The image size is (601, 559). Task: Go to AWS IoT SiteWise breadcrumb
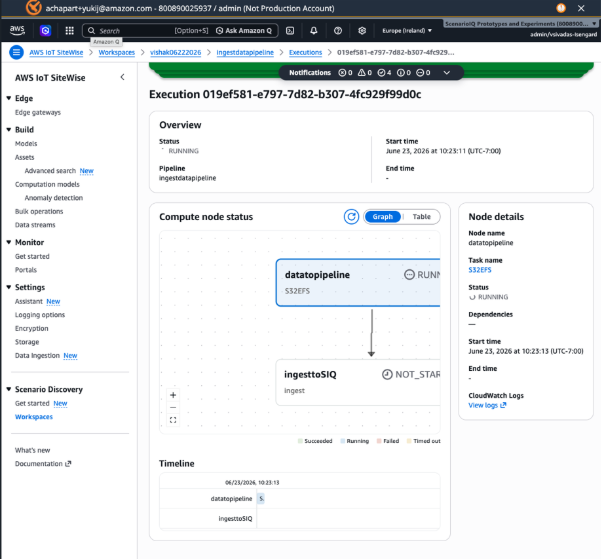(56, 53)
